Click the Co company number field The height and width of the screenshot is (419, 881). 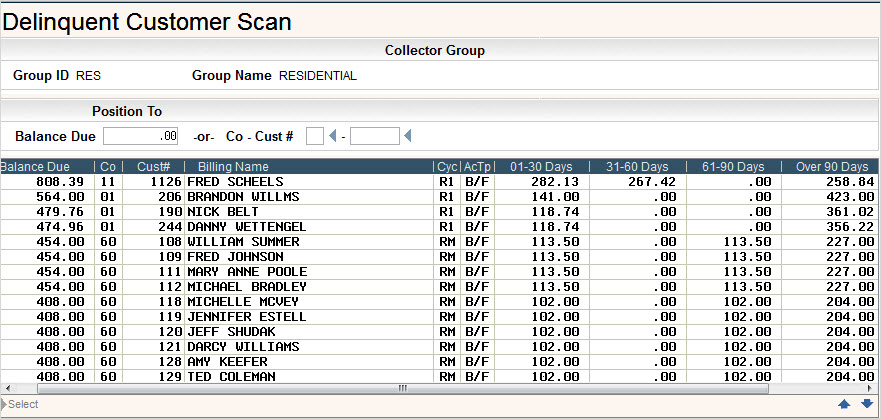pyautogui.click(x=315, y=136)
